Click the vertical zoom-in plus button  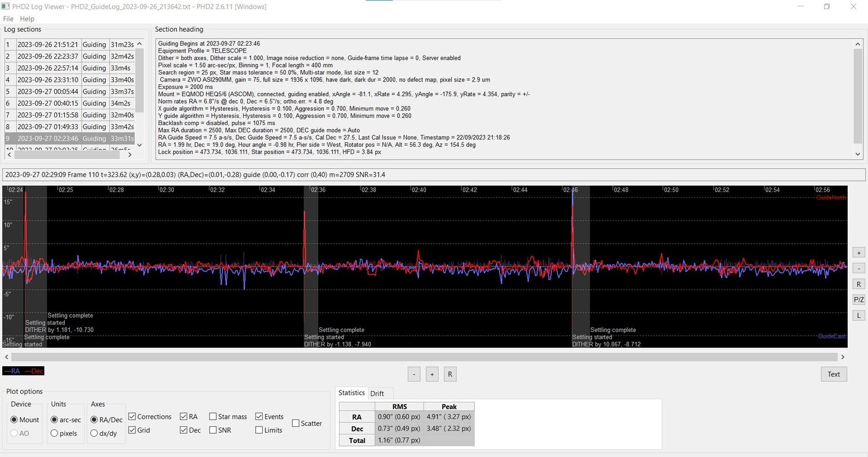coord(859,253)
